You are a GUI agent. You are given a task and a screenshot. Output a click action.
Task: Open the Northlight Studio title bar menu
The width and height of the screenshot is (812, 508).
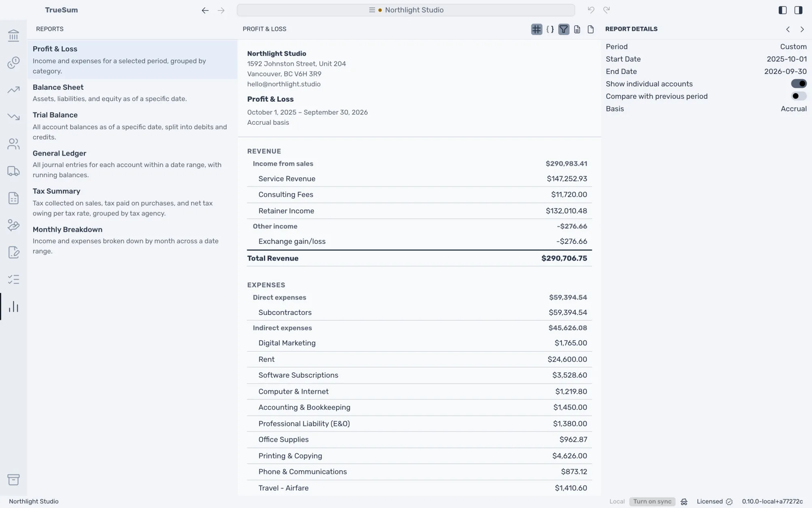point(406,10)
